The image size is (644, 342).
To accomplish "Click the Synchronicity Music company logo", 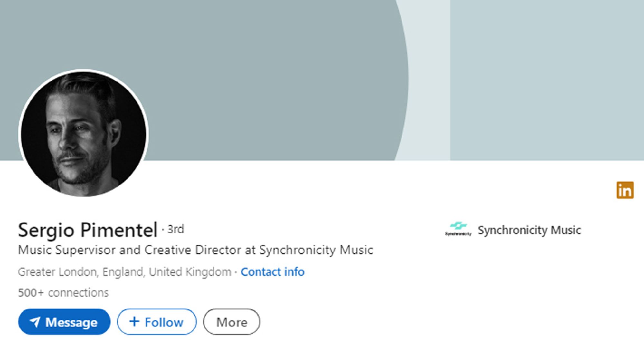I will pyautogui.click(x=458, y=229).
